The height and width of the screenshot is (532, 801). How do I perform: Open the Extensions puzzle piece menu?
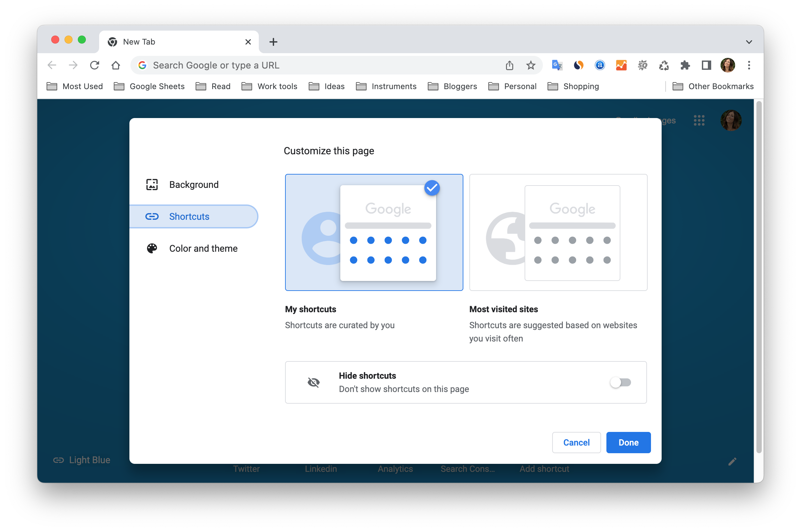coord(685,65)
